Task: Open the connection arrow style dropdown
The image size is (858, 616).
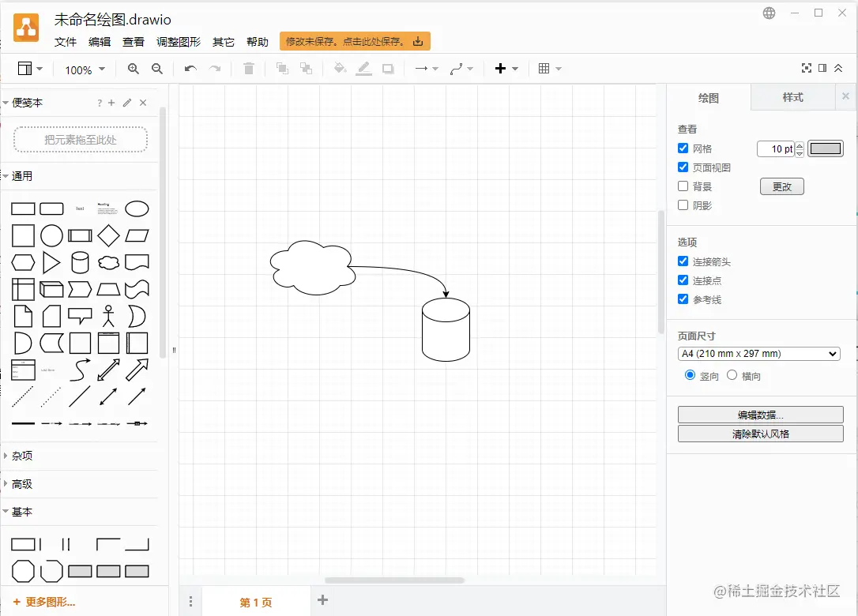Action: click(427, 69)
